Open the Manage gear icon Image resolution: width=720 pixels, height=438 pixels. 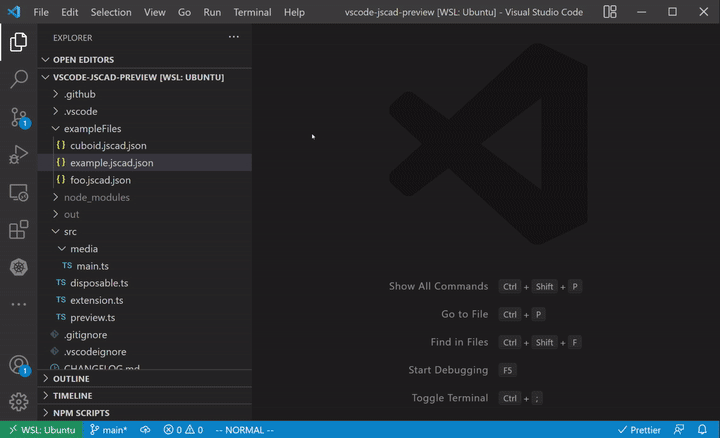tap(18, 402)
